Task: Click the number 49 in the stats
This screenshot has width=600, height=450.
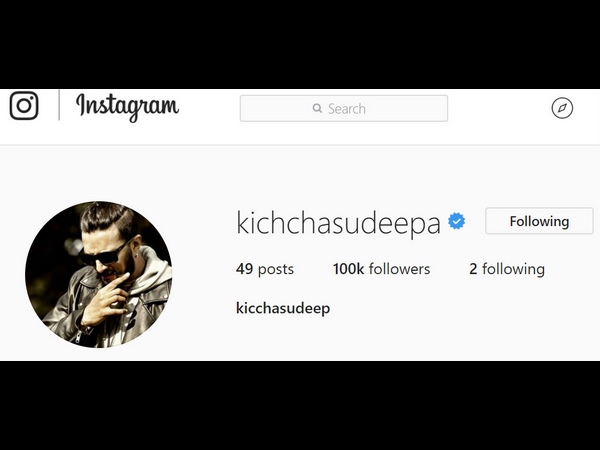Action: [x=245, y=269]
